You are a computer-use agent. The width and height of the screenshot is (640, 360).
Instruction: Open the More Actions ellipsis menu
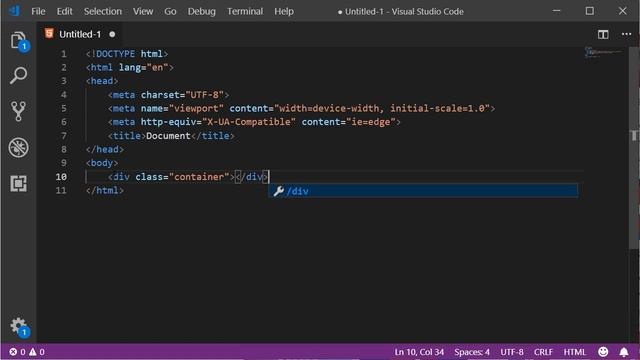coord(626,34)
